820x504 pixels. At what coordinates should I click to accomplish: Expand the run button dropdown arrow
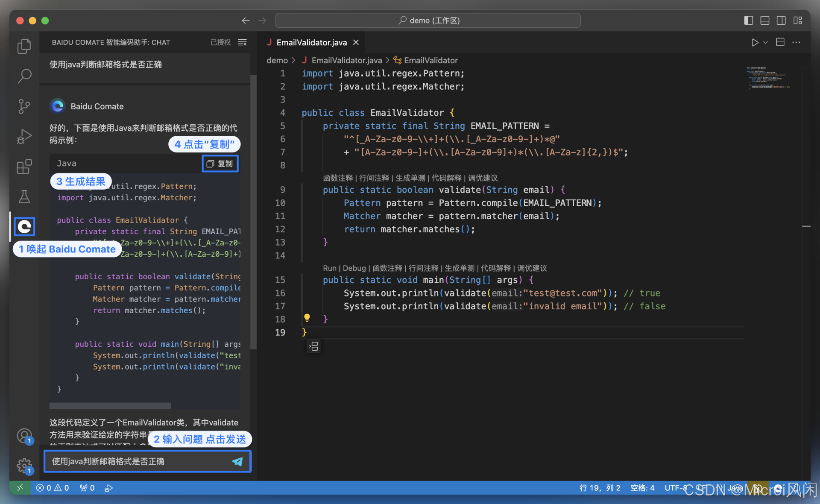pyautogui.click(x=766, y=42)
